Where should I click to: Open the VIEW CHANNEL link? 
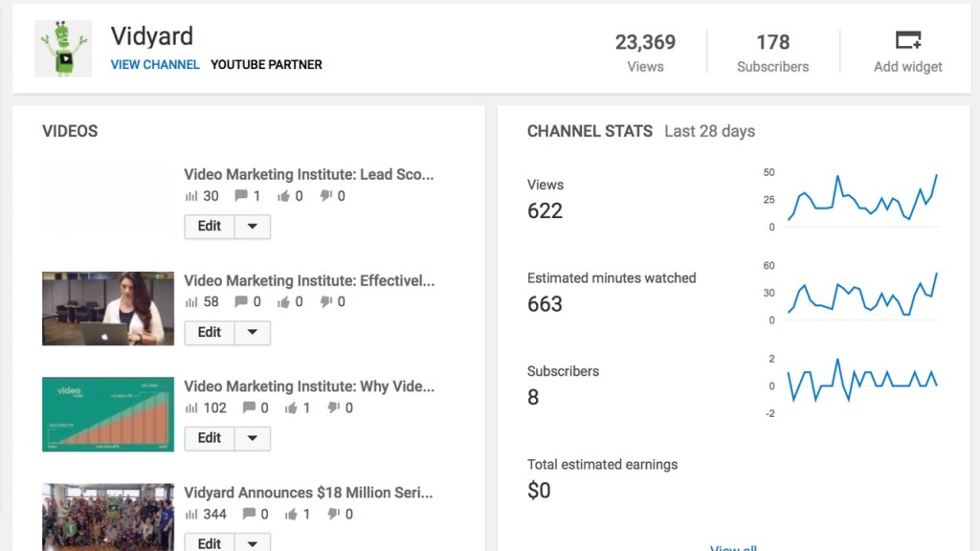pos(155,64)
